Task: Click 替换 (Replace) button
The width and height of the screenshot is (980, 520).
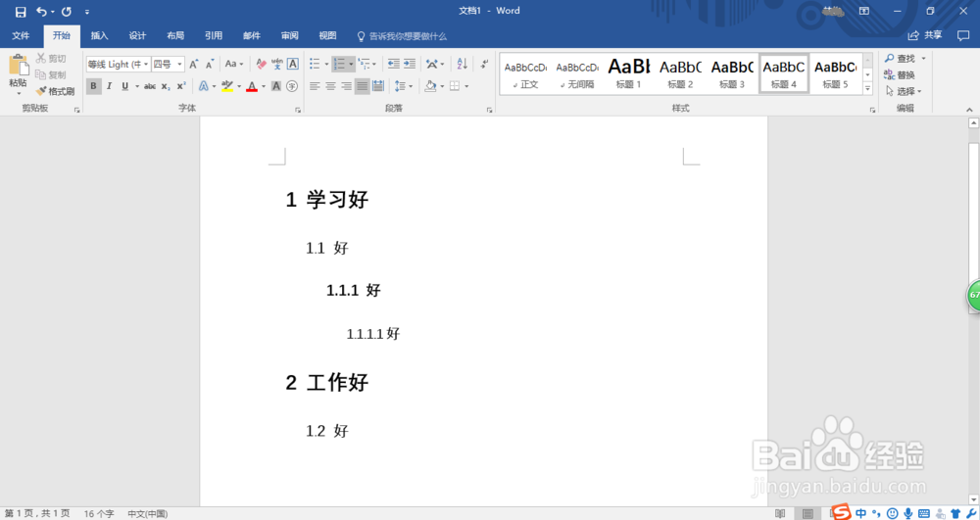Action: (x=900, y=74)
